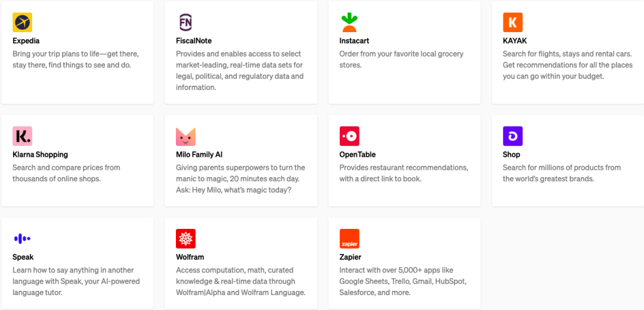Open the red Wolfram snowflake icon

coord(185,238)
